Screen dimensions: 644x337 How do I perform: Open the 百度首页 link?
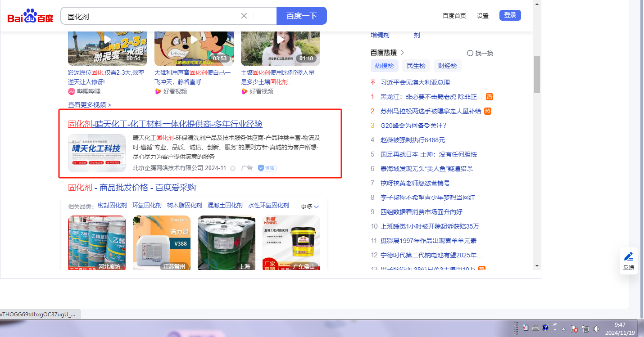click(x=454, y=16)
